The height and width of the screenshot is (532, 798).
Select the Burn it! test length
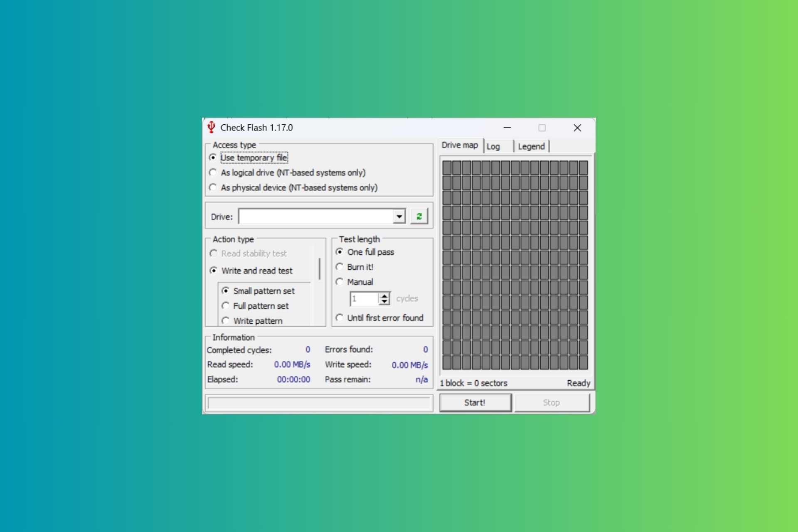point(340,267)
